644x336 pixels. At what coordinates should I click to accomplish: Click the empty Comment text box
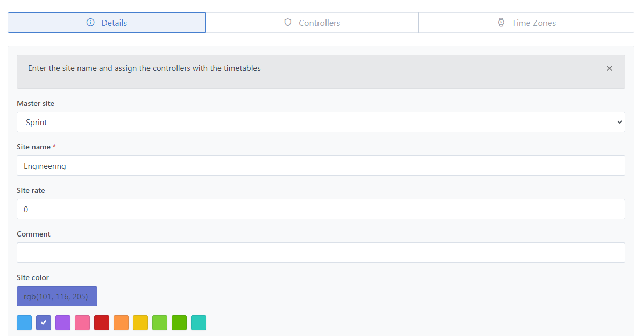pyautogui.click(x=321, y=253)
